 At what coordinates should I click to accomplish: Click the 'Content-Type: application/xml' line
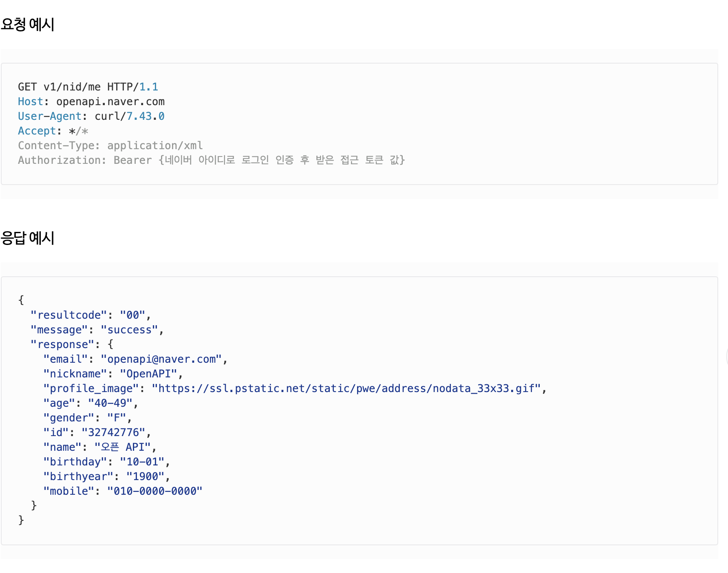(x=110, y=145)
